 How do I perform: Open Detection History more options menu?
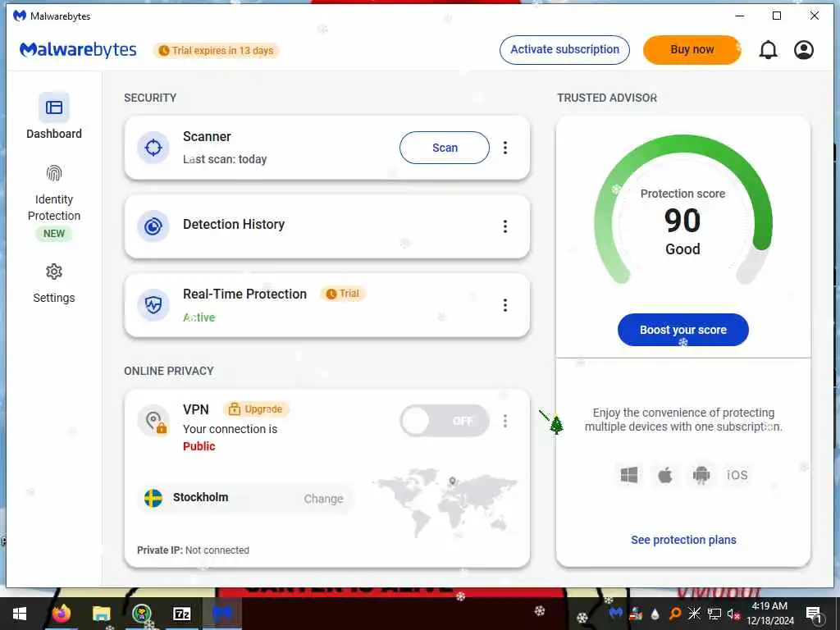click(x=505, y=226)
